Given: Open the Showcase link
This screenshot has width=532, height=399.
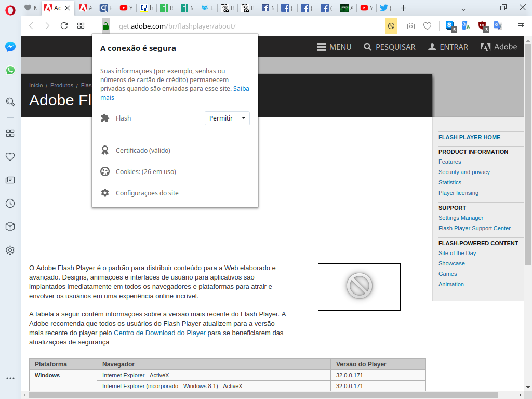Looking at the screenshot, I should pyautogui.click(x=451, y=263).
